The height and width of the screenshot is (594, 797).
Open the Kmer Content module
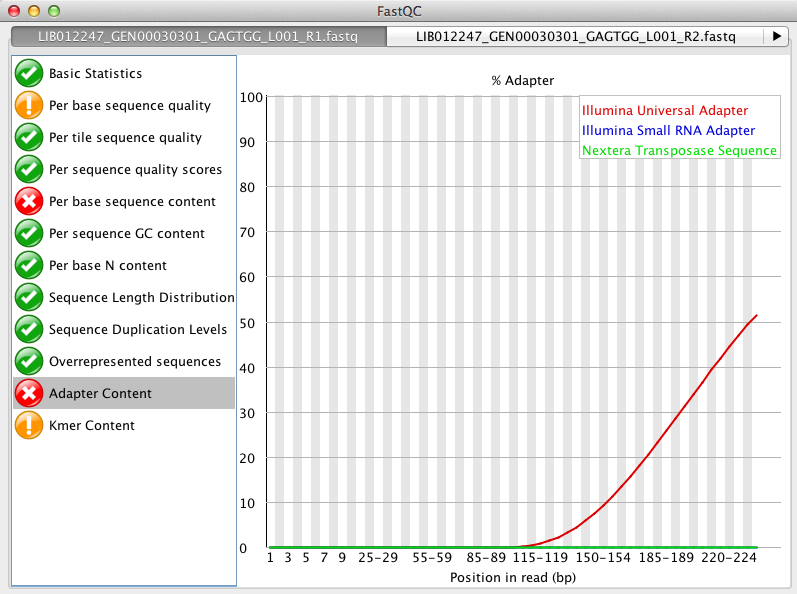[124, 425]
